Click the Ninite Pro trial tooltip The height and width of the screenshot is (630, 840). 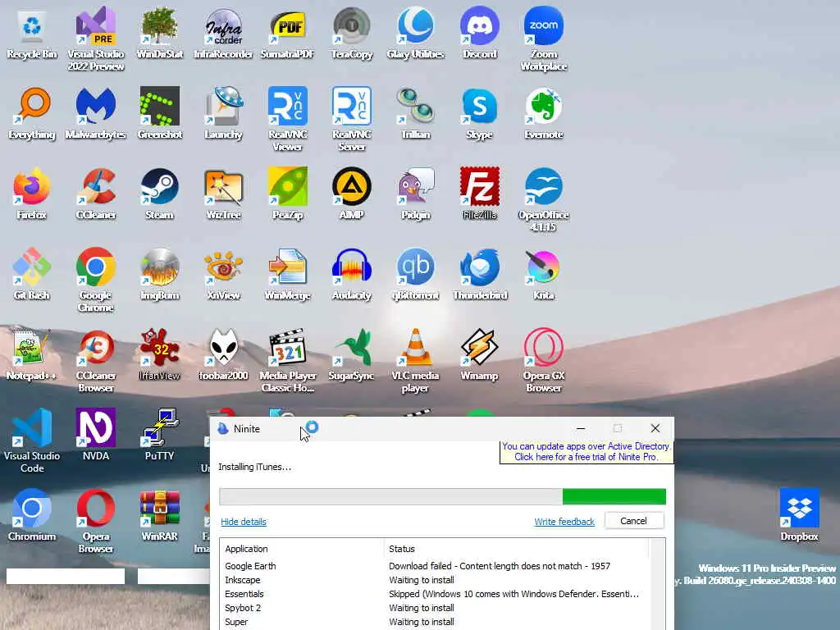[586, 452]
